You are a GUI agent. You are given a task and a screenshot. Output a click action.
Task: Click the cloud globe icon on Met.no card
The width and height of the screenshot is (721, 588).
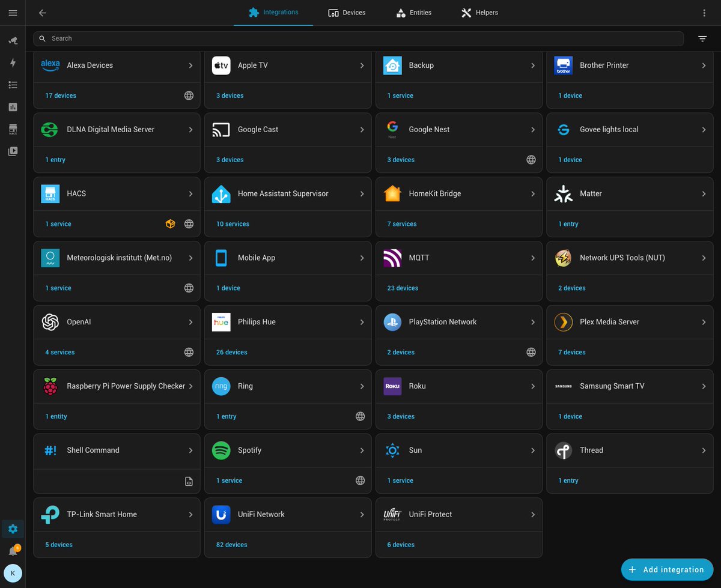click(189, 288)
